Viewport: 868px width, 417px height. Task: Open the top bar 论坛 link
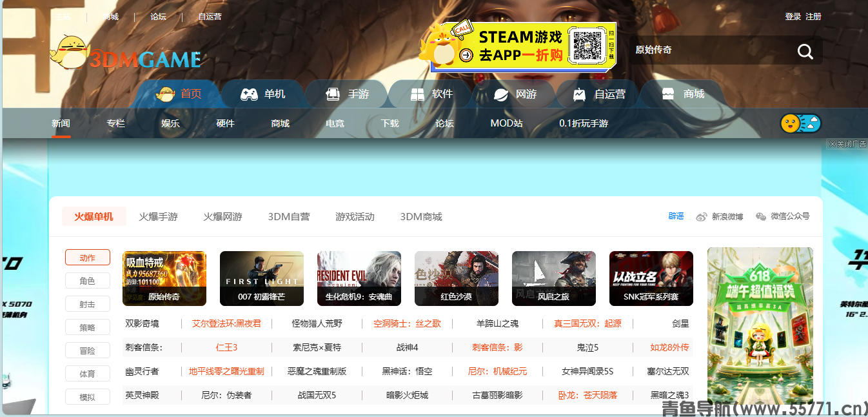158,17
